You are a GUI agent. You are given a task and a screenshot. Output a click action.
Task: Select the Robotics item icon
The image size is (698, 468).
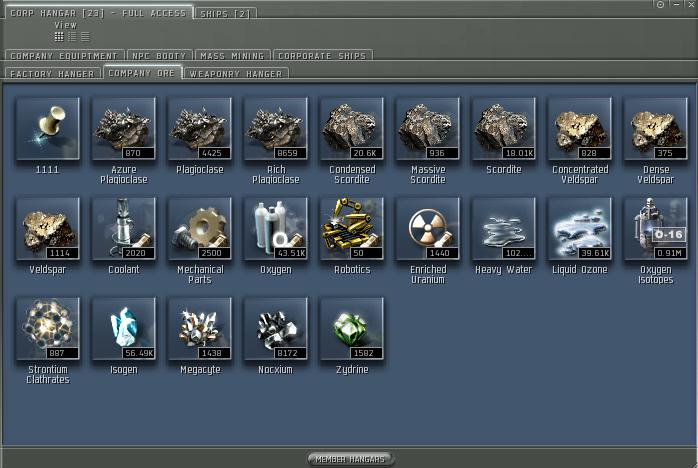pos(352,229)
